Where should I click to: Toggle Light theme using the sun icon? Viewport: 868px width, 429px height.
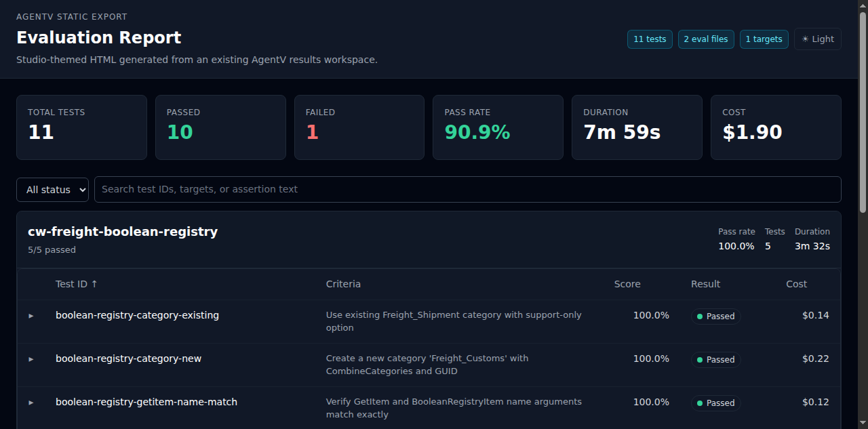pos(817,39)
